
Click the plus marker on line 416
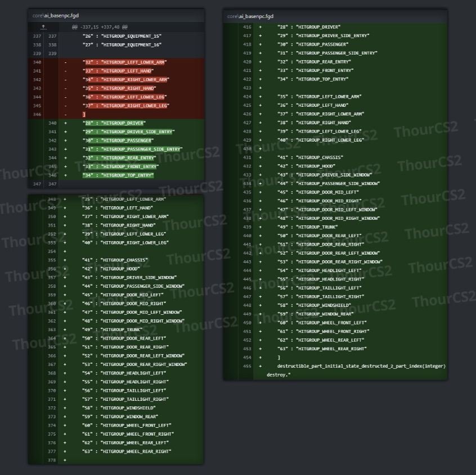click(x=260, y=27)
